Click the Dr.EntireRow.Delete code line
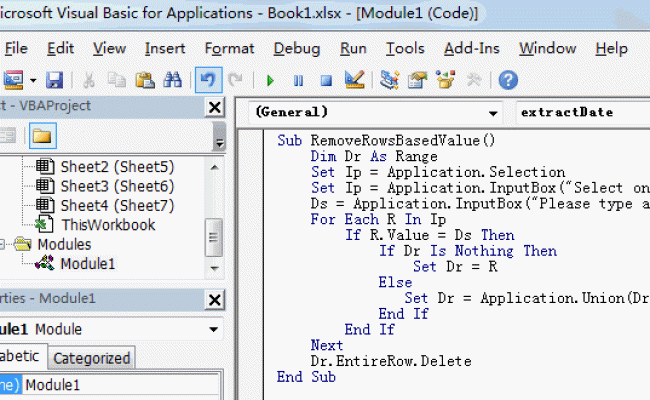Viewport: 650px width, 400px height. (391, 361)
